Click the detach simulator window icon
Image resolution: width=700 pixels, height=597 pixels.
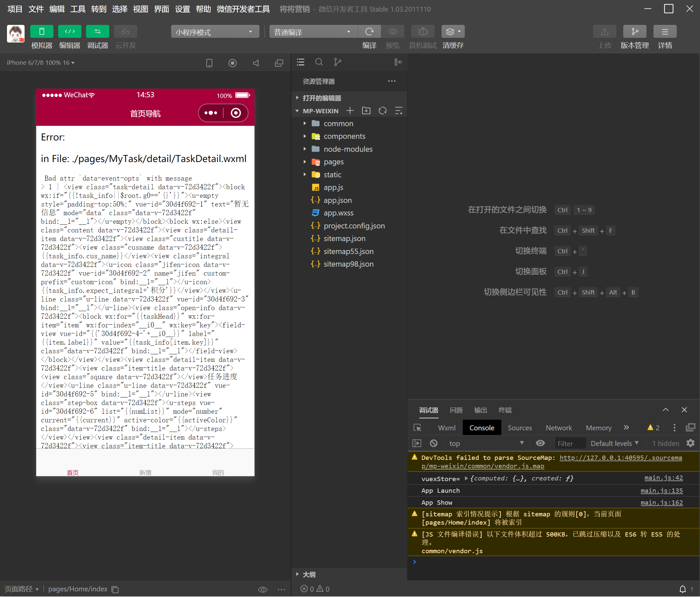coord(279,63)
